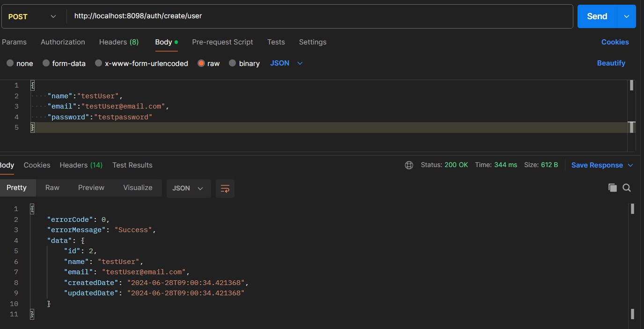Viewport: 644px width, 329px height.
Task: Click the Beautify link
Action: pyautogui.click(x=611, y=63)
